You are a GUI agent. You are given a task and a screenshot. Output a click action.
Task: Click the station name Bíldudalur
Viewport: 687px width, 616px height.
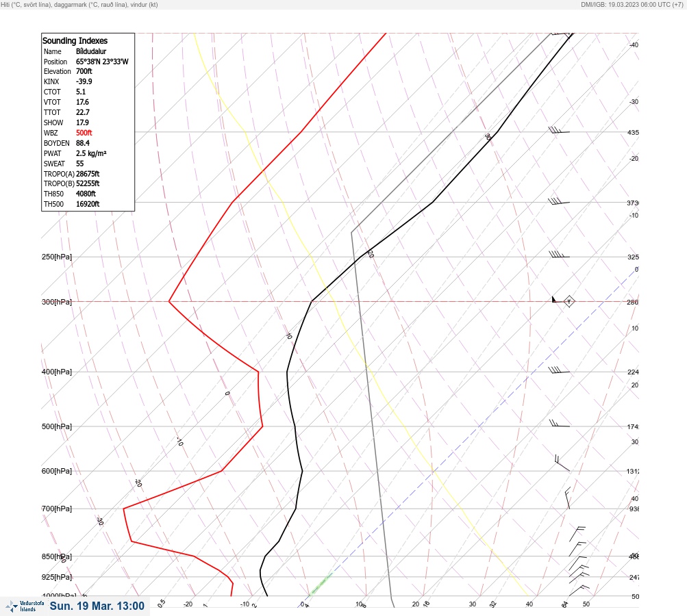pos(91,51)
